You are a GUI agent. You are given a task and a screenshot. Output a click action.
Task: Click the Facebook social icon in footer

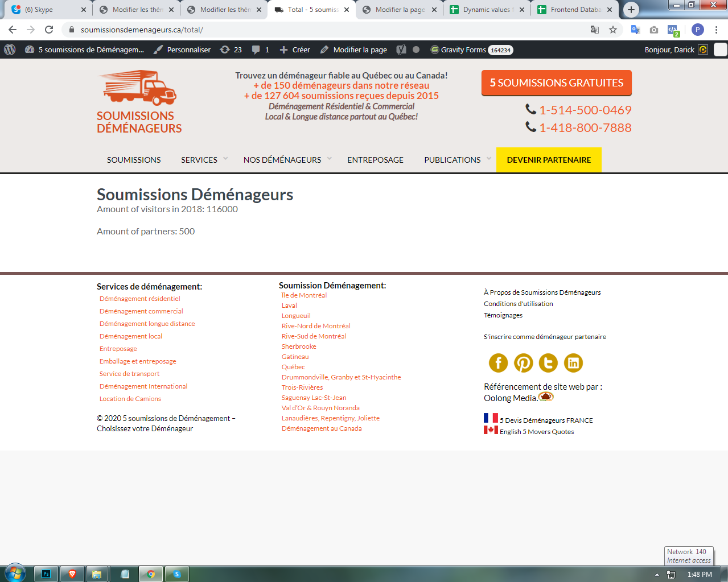coord(498,362)
